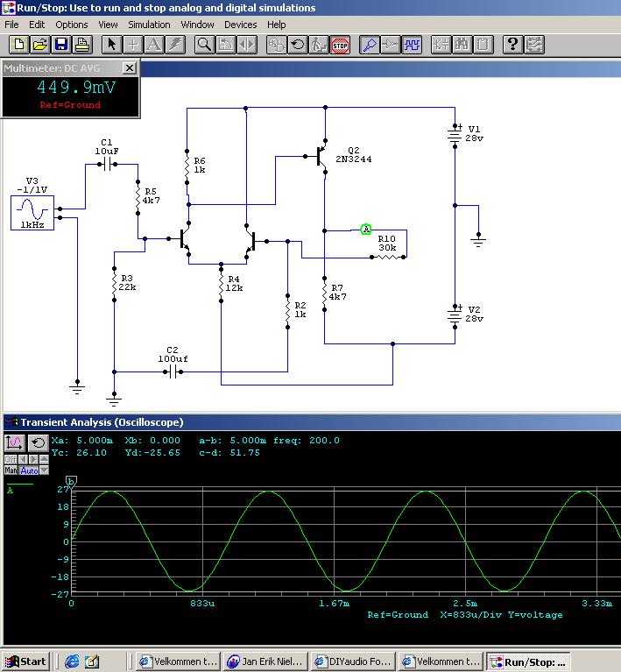The height and width of the screenshot is (672, 621).
Task: Select the V3 signal generator component
Action: coord(32,213)
